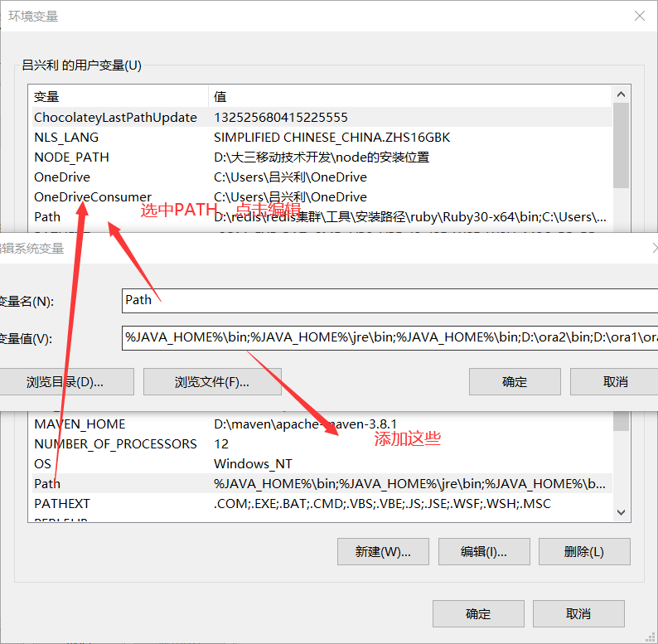Click the 变量值 input field
Image resolution: width=658 pixels, height=644 pixels.
coord(389,338)
